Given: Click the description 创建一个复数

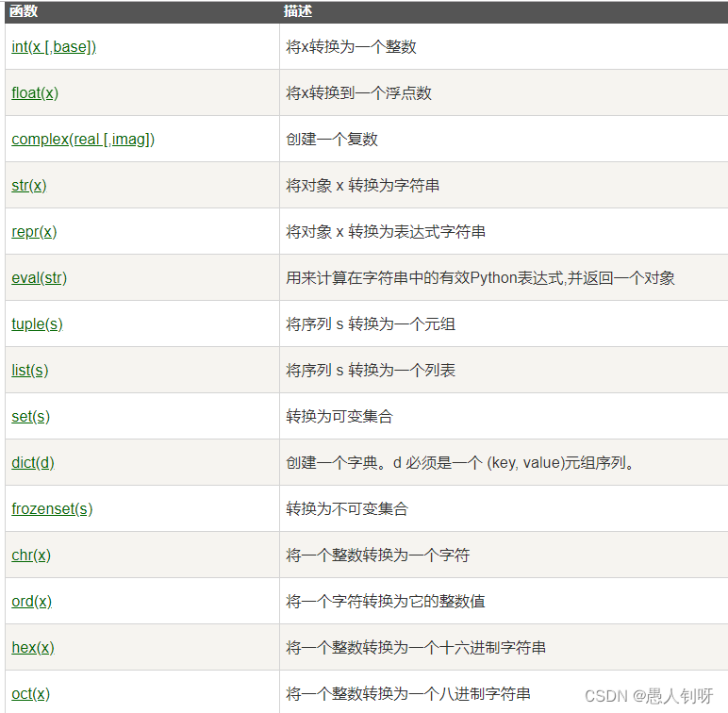Looking at the screenshot, I should coord(332,140).
